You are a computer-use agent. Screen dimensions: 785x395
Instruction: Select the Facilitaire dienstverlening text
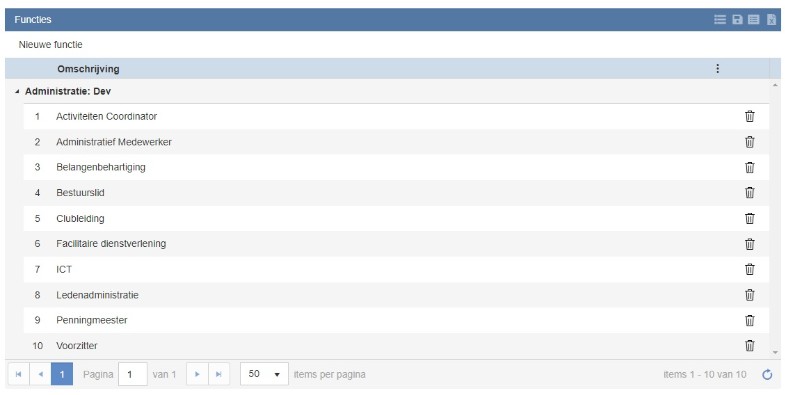click(111, 244)
